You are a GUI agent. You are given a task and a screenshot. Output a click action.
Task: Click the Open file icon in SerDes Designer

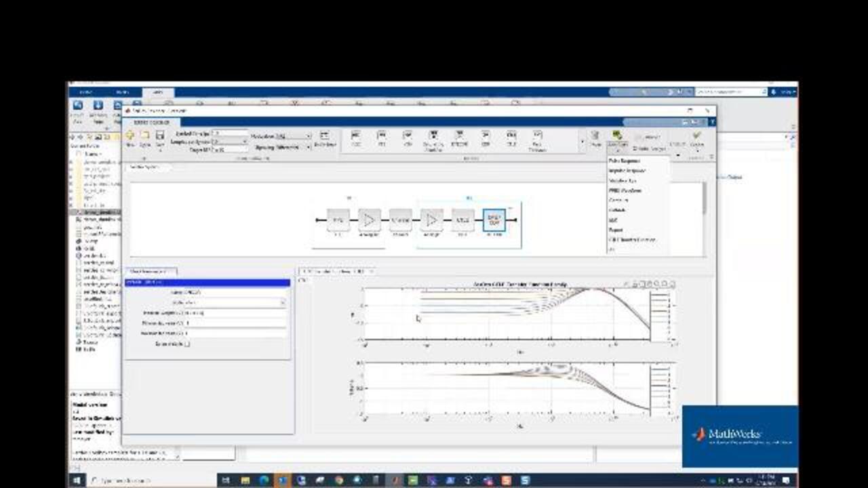pos(144,136)
